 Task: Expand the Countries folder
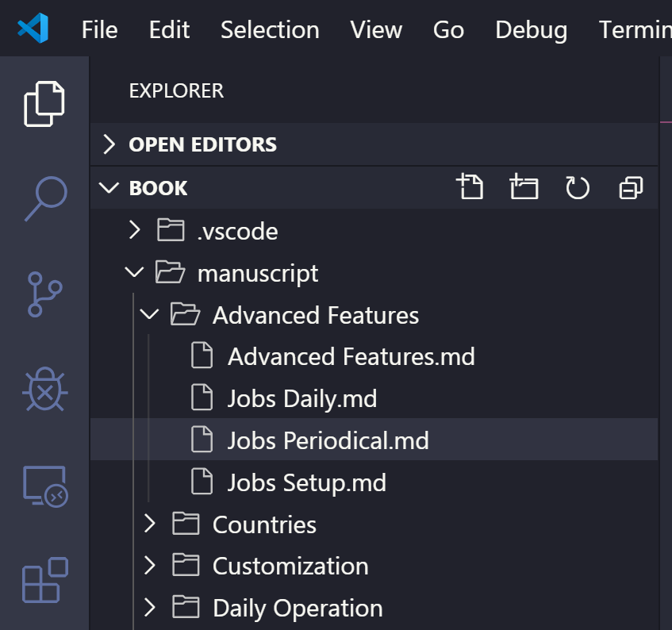pyautogui.click(x=374, y=524)
